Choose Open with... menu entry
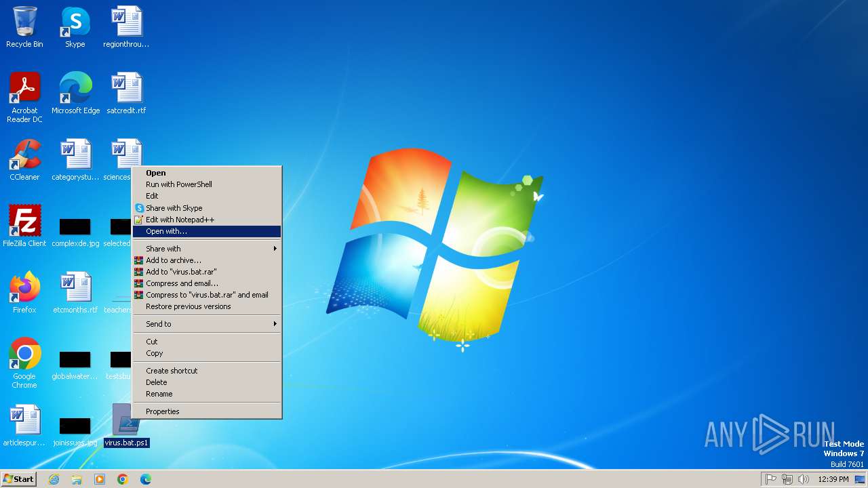 tap(207, 231)
